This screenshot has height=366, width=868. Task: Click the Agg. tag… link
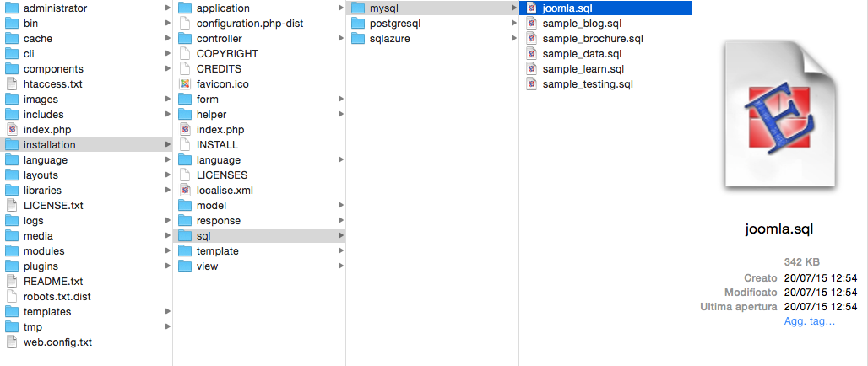(810, 321)
